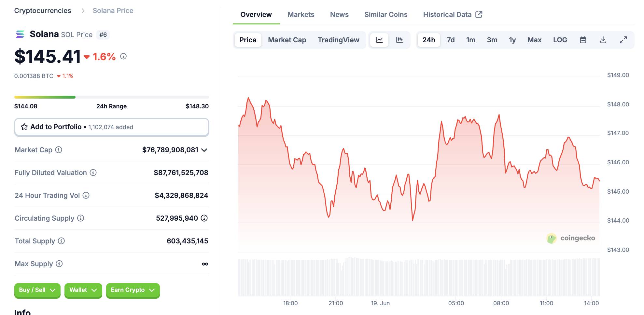Screen dimensions: 644x315
Task: Click the $144.08 24h low value
Action: (x=26, y=106)
